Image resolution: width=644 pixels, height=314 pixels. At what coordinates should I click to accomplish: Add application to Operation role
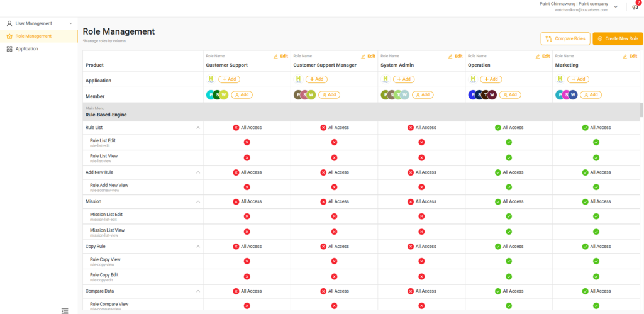491,79
